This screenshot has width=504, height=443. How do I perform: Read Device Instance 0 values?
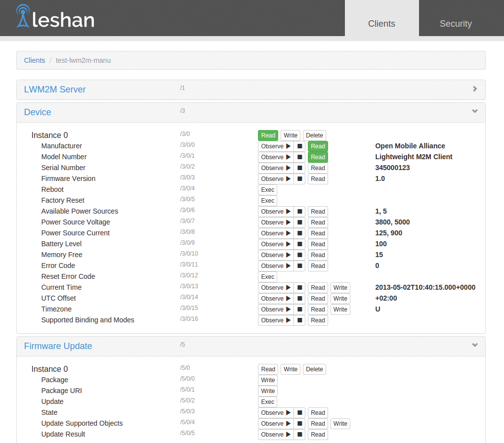pyautogui.click(x=268, y=135)
